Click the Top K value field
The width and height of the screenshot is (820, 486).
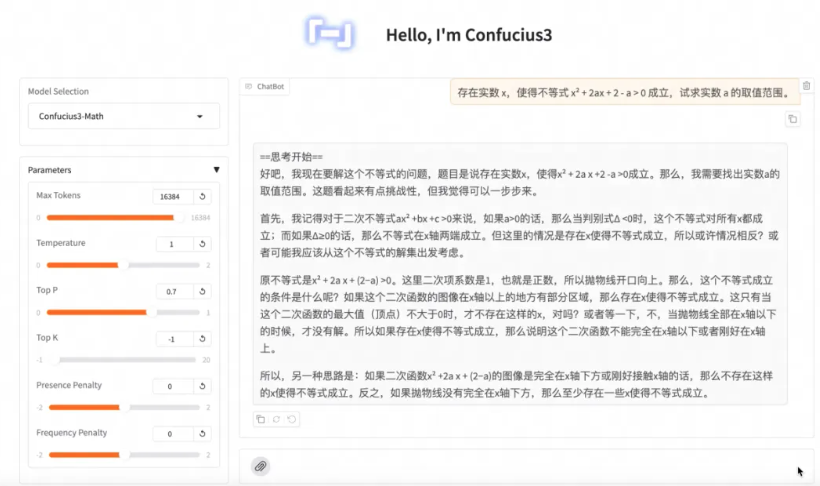pyautogui.click(x=175, y=339)
